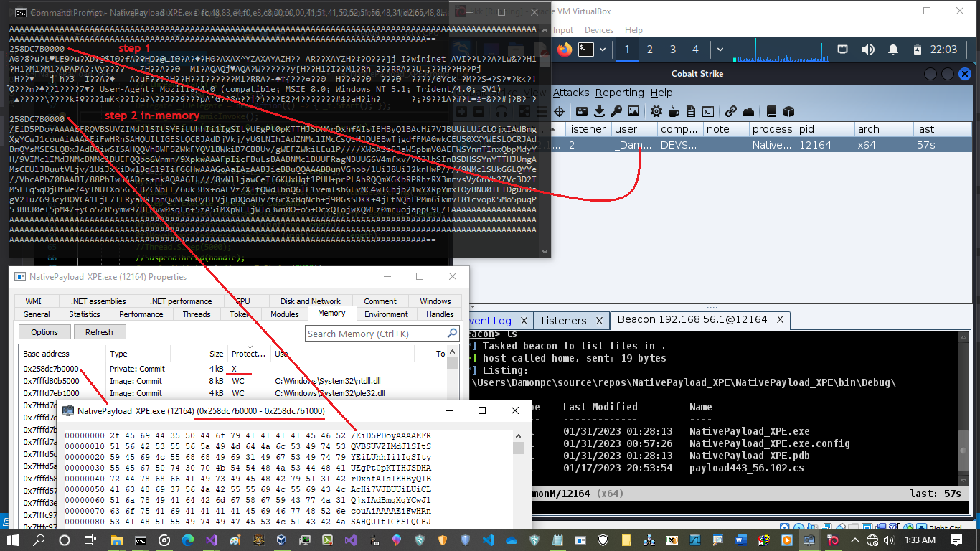The image size is (980, 551).
Task: Select memory region 0x258dc7b0000
Action: pos(233,369)
